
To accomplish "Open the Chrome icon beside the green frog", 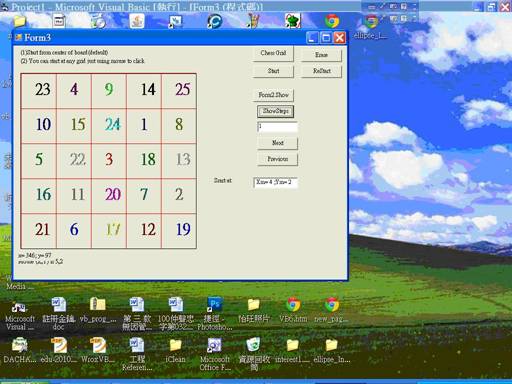I will [x=332, y=21].
